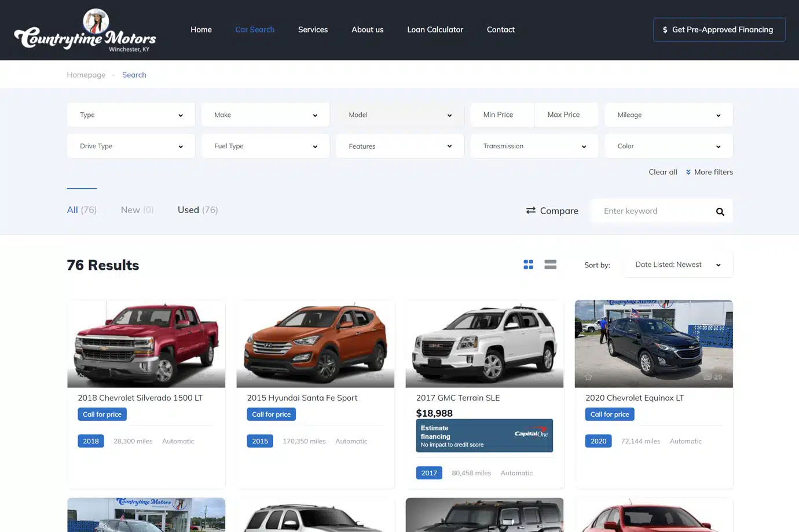This screenshot has width=799, height=532.
Task: Click the Enter keyword search field
Action: tap(654, 211)
